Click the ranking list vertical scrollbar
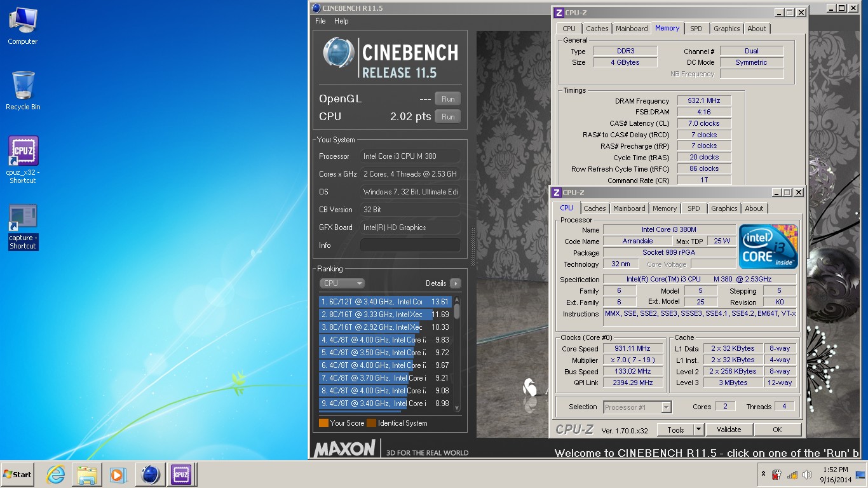 tap(456, 354)
